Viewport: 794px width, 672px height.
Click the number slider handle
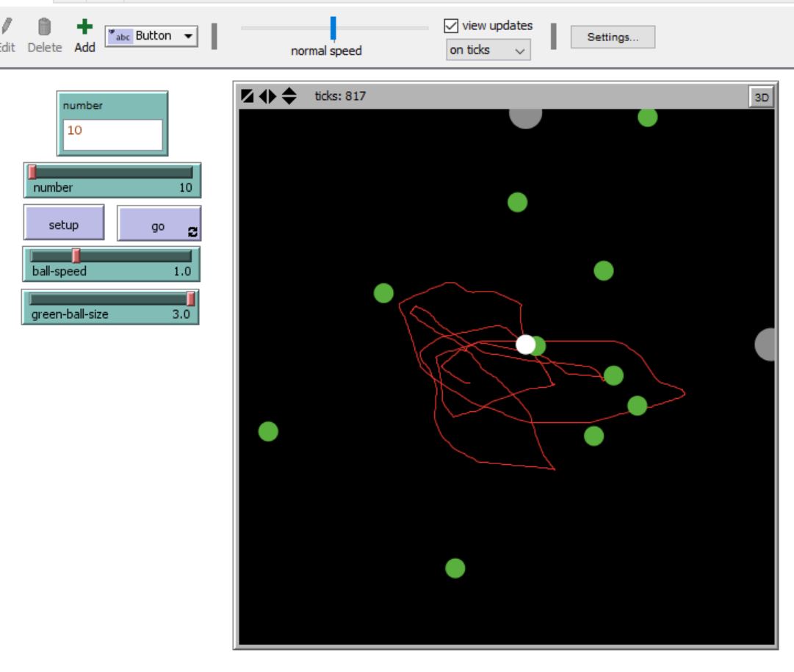click(32, 172)
